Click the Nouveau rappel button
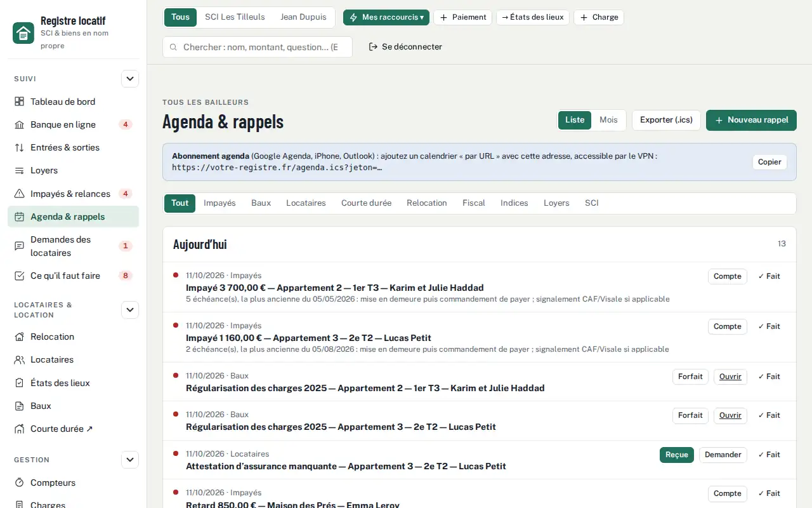Image resolution: width=812 pixels, height=508 pixels. click(751, 120)
